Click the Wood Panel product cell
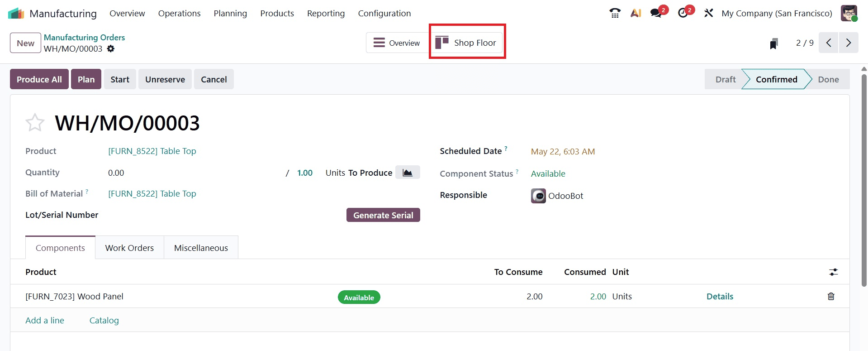The height and width of the screenshot is (351, 868). pyautogui.click(x=74, y=296)
